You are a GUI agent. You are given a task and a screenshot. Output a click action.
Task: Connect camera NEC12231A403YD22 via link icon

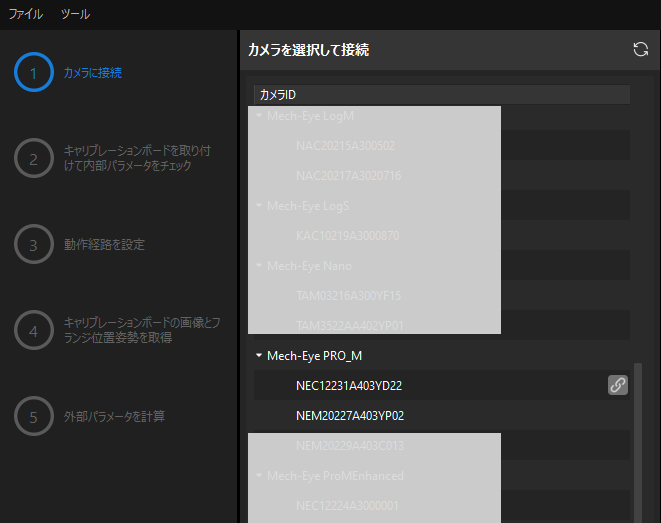point(618,385)
